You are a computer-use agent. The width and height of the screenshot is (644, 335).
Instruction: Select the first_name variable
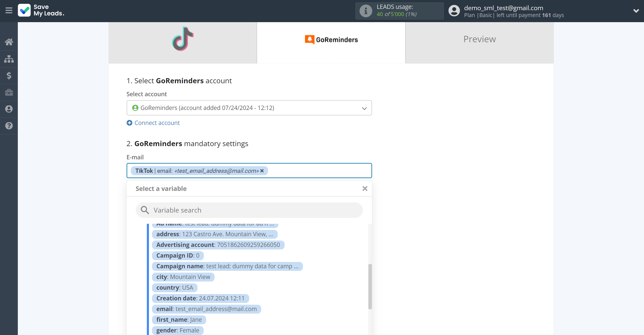tap(179, 320)
